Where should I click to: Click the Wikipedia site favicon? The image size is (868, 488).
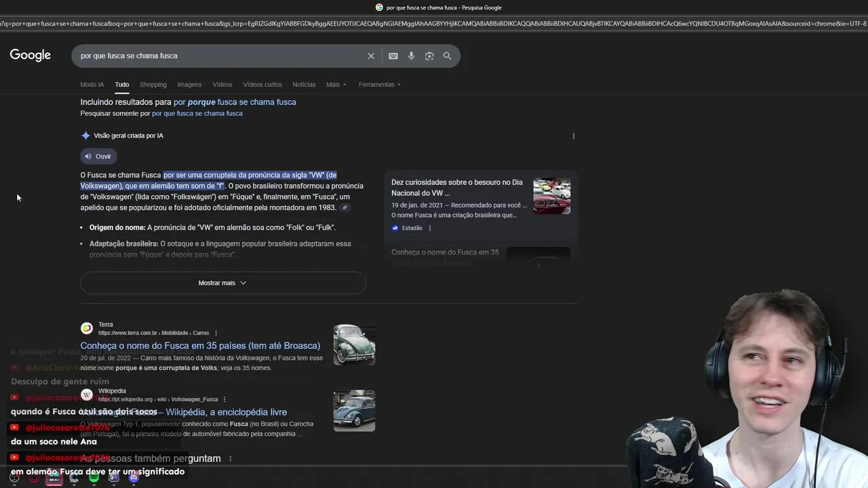tap(87, 394)
